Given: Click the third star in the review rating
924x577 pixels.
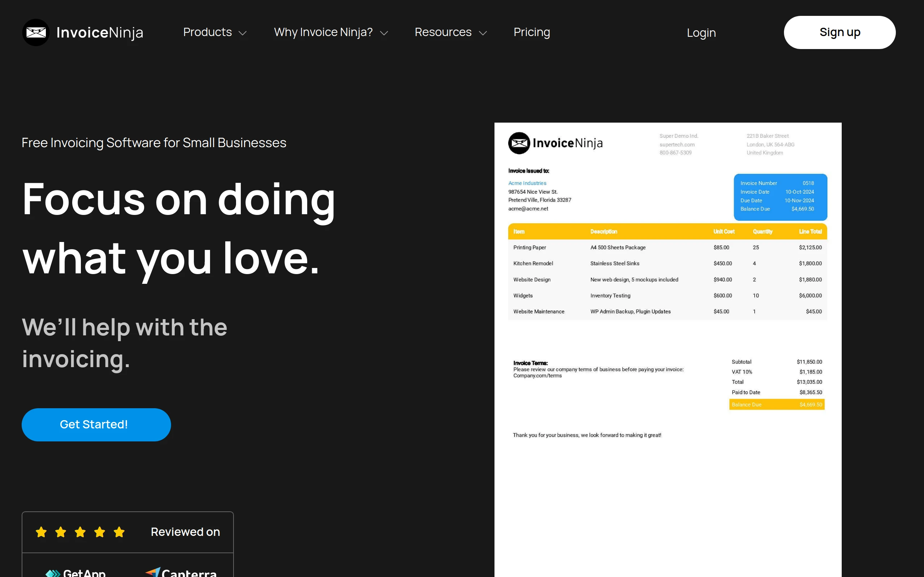Looking at the screenshot, I should (80, 532).
